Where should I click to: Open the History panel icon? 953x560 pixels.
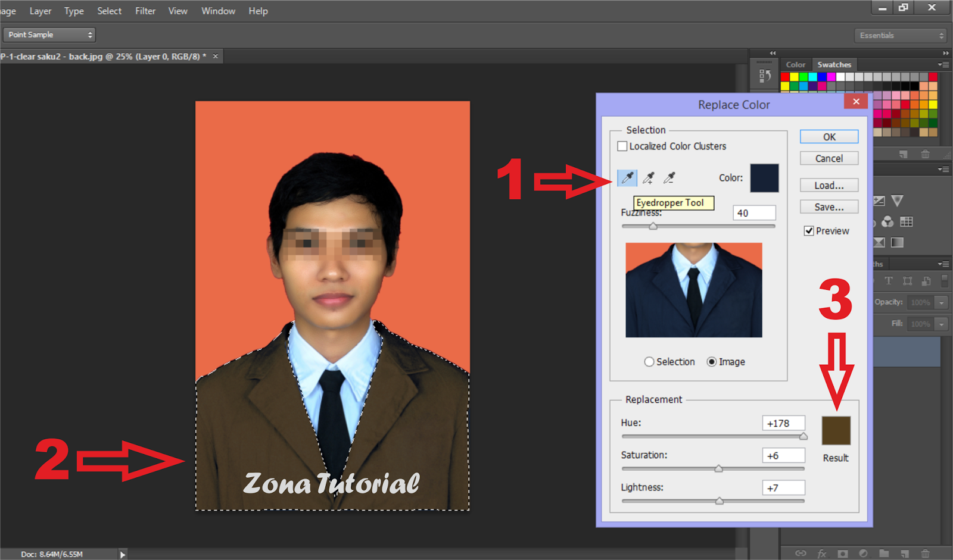click(765, 76)
